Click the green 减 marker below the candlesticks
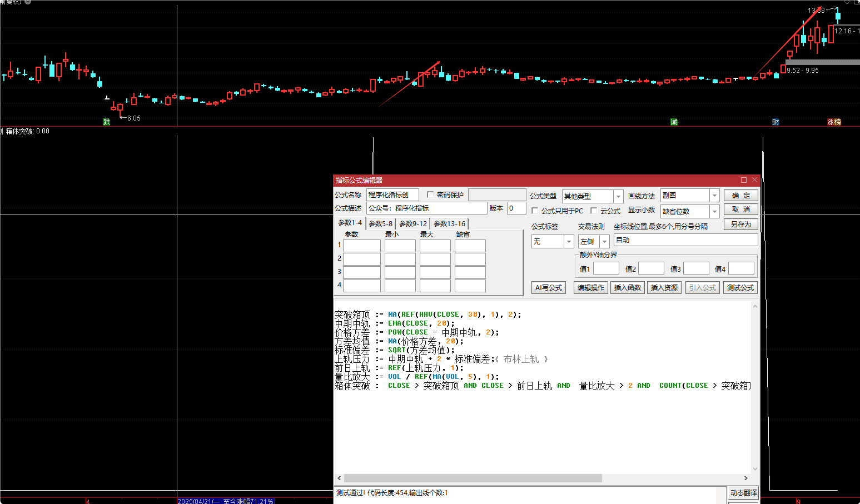The height and width of the screenshot is (504, 860). pyautogui.click(x=674, y=122)
